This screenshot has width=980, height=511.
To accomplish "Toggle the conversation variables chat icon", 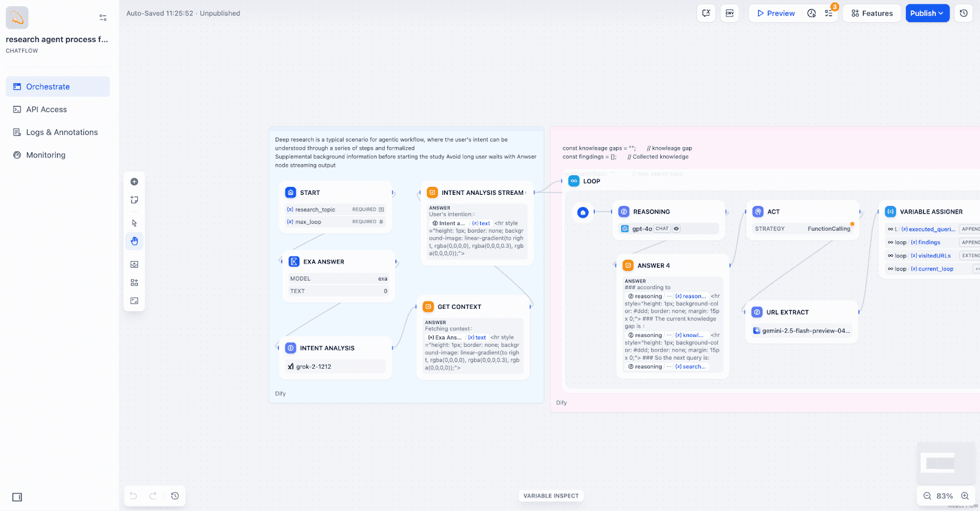I will click(706, 13).
